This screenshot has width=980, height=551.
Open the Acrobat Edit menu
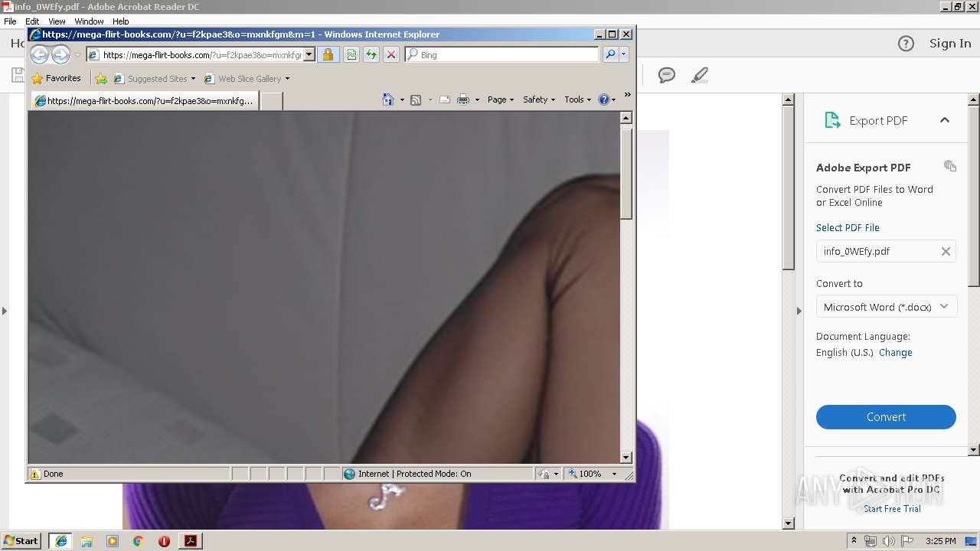pos(32,21)
